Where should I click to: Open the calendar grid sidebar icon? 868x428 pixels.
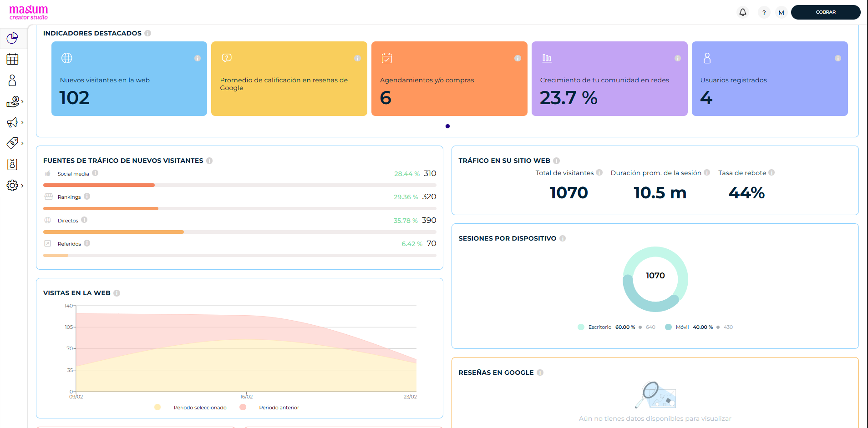pos(12,59)
